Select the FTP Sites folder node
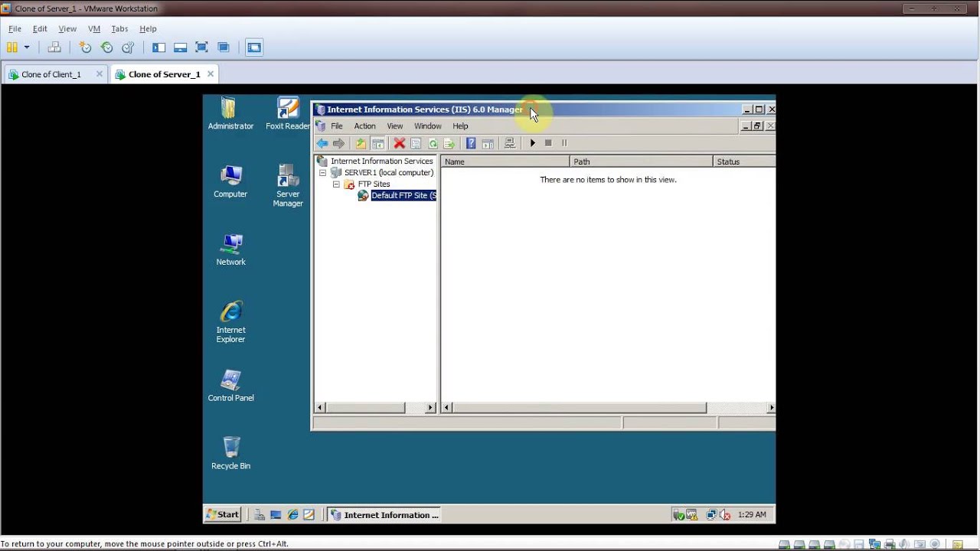 click(374, 184)
